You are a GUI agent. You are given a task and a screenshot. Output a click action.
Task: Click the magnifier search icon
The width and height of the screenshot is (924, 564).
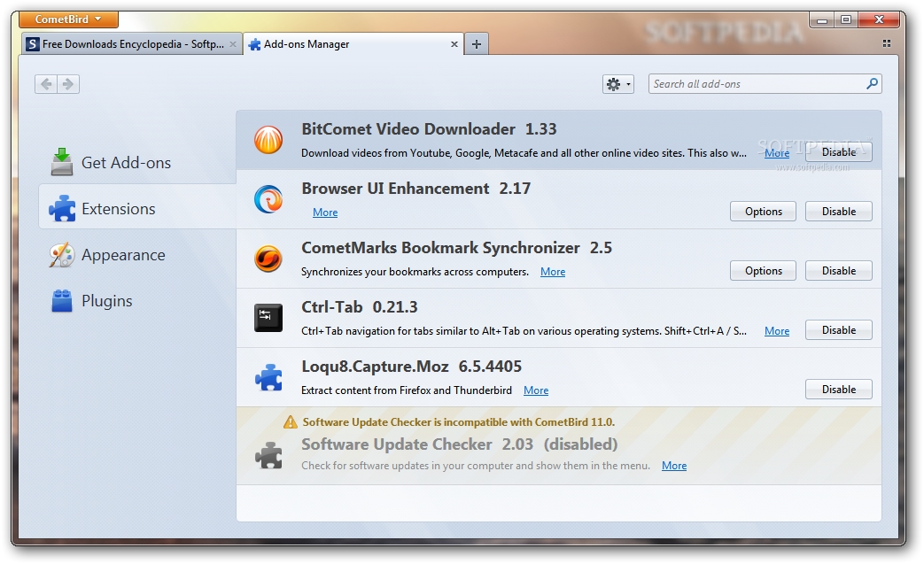coord(872,83)
